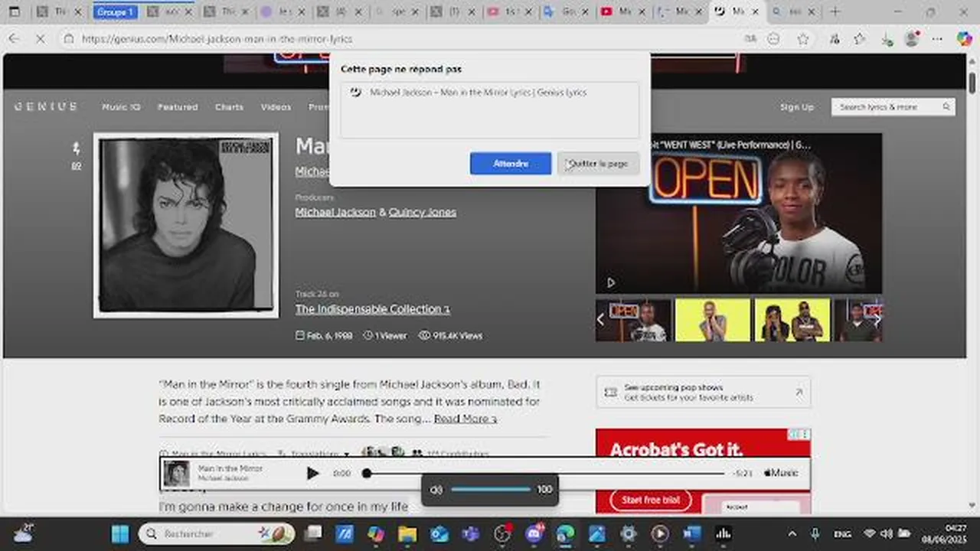Viewport: 980px width, 551px height.
Task: Add page to favorites star icon
Action: pyautogui.click(x=802, y=39)
